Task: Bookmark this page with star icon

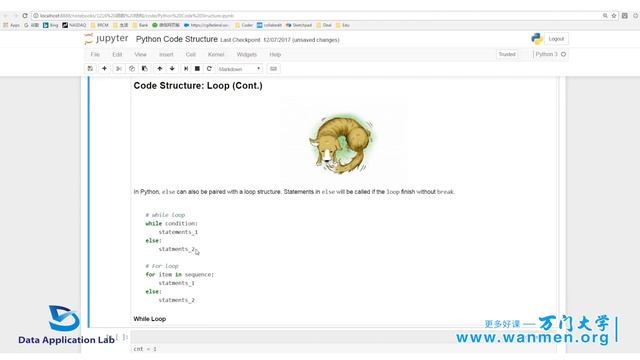Action: tap(614, 16)
